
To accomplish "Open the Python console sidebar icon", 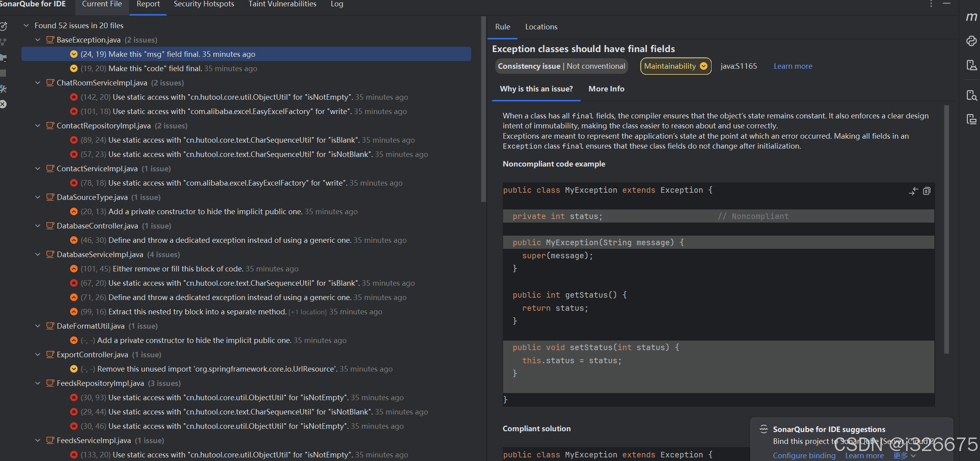I will click(971, 41).
